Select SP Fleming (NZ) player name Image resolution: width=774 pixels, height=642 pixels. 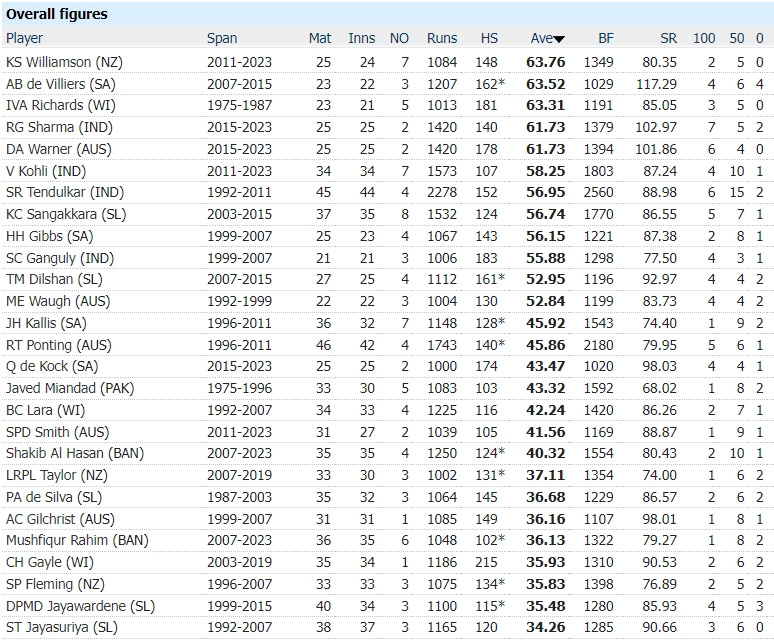55,584
